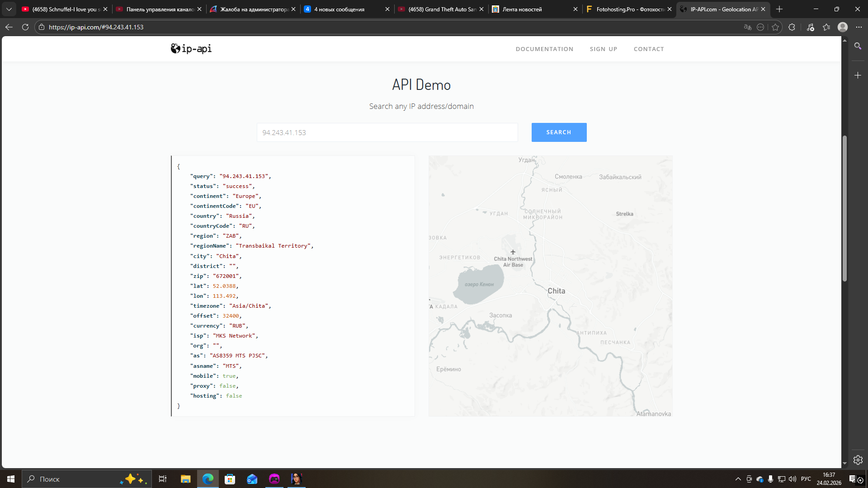This screenshot has height=488, width=868.
Task: Click the Sign Up link
Action: pos(603,49)
